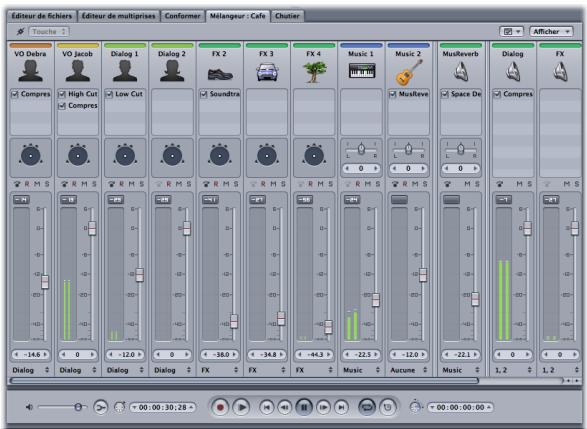Change MusReverb output from Music
This screenshot has width=587, height=429.
(x=461, y=370)
